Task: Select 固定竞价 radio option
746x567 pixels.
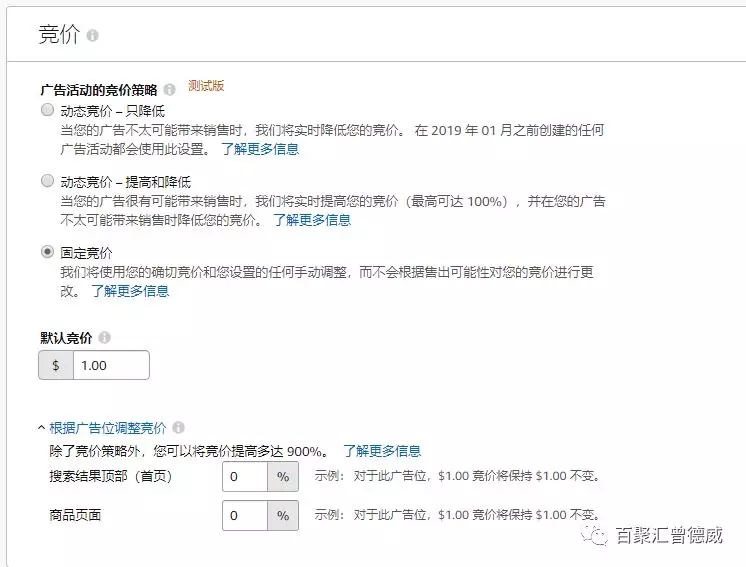Action: tap(47, 252)
